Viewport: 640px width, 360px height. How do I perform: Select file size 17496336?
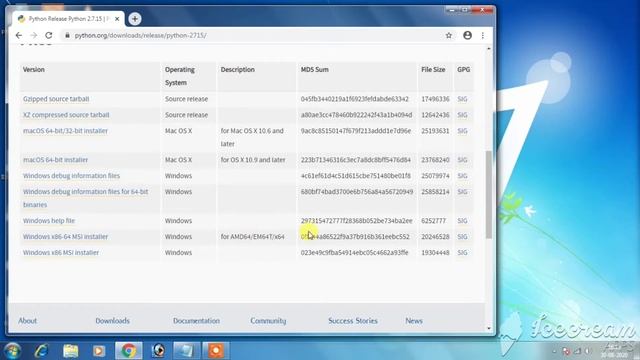pyautogui.click(x=435, y=99)
